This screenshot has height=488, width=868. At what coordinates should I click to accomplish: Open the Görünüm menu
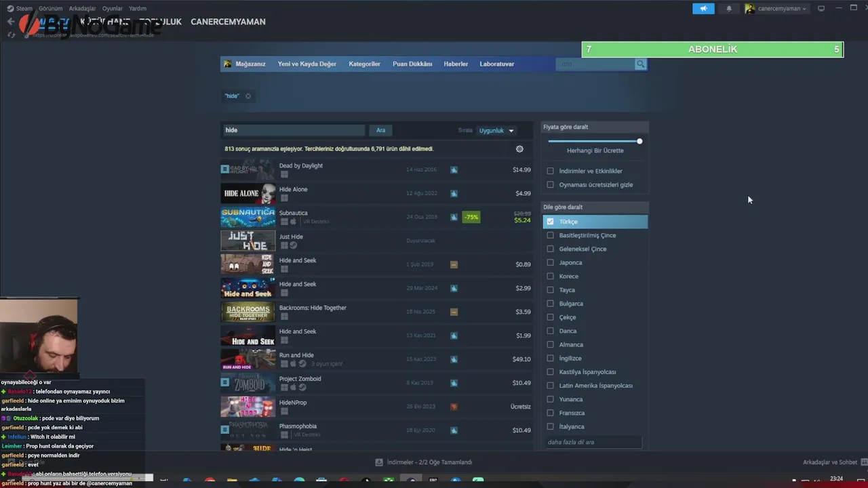(x=50, y=9)
